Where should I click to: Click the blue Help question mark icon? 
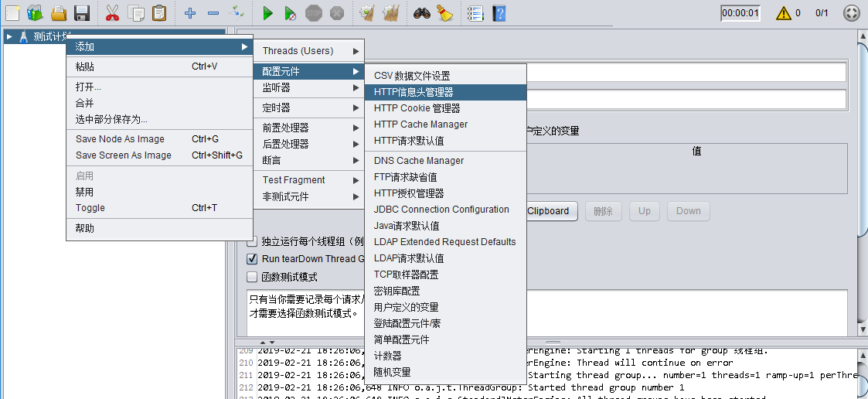[499, 12]
